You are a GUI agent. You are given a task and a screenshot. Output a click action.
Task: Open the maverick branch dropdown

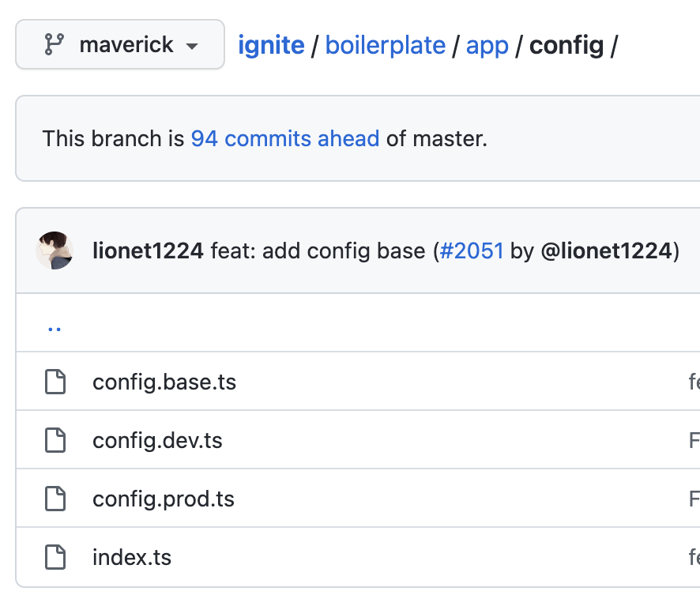(x=119, y=45)
